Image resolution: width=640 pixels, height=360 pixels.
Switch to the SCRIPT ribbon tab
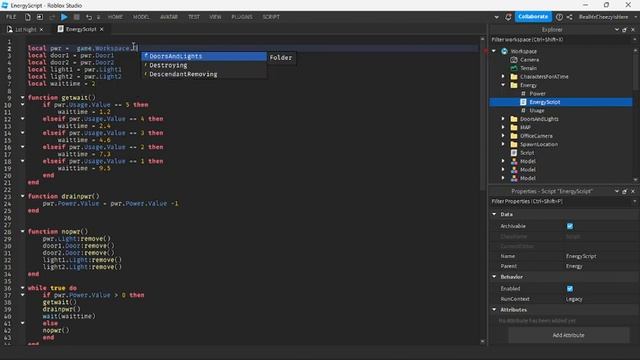coord(271,17)
